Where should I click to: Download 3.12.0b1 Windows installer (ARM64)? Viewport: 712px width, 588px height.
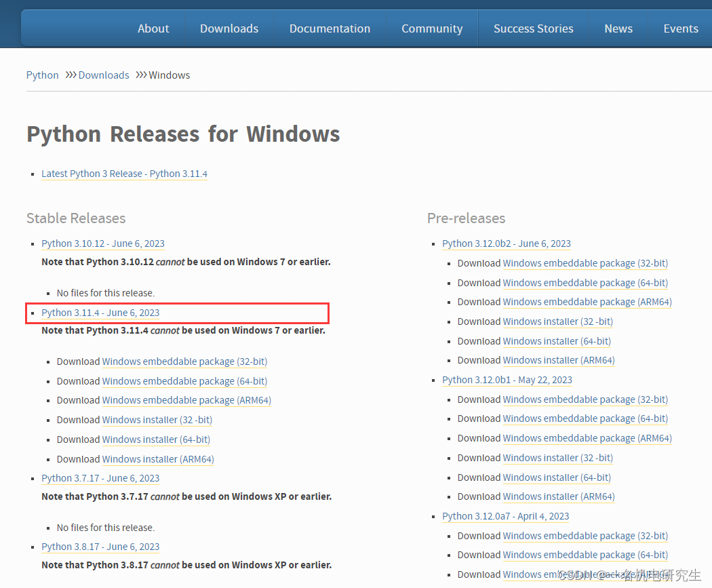pyautogui.click(x=559, y=496)
